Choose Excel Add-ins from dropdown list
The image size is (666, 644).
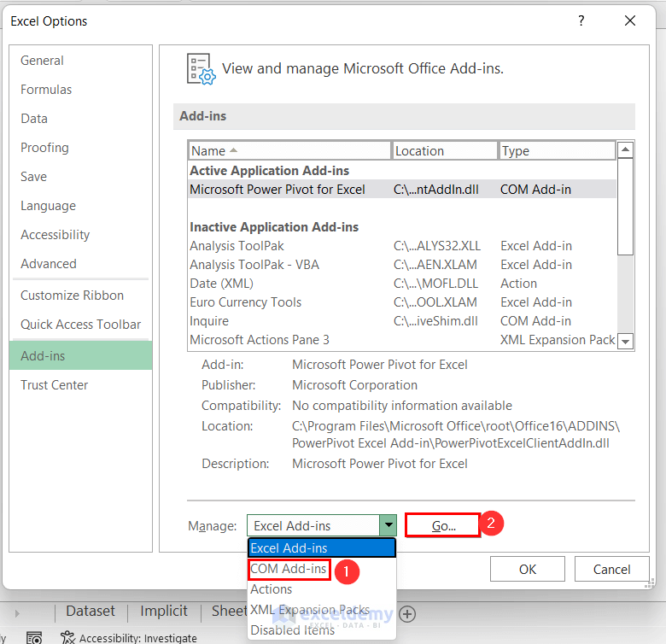(x=322, y=548)
